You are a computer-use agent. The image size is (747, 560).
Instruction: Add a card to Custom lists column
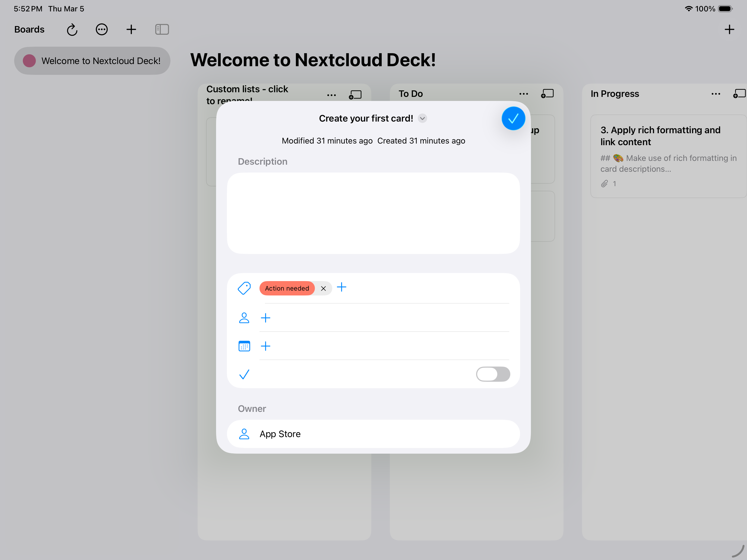(x=355, y=95)
